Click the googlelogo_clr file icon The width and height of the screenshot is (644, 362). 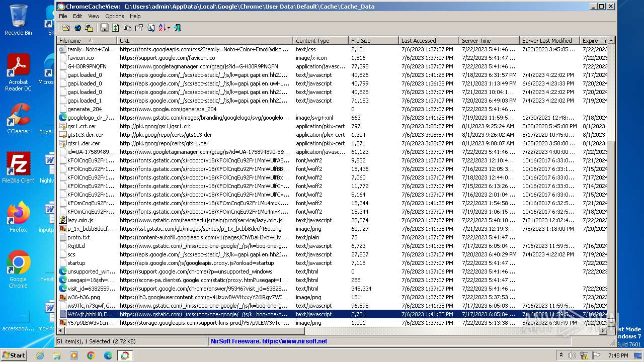(63, 118)
